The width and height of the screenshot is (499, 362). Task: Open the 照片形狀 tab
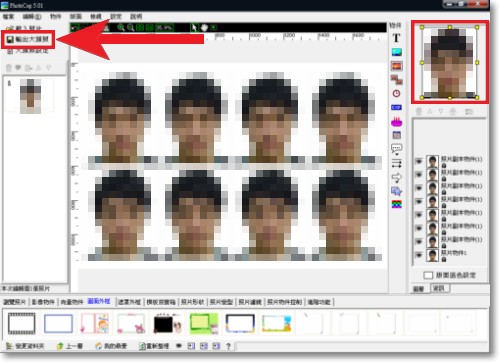(x=192, y=302)
